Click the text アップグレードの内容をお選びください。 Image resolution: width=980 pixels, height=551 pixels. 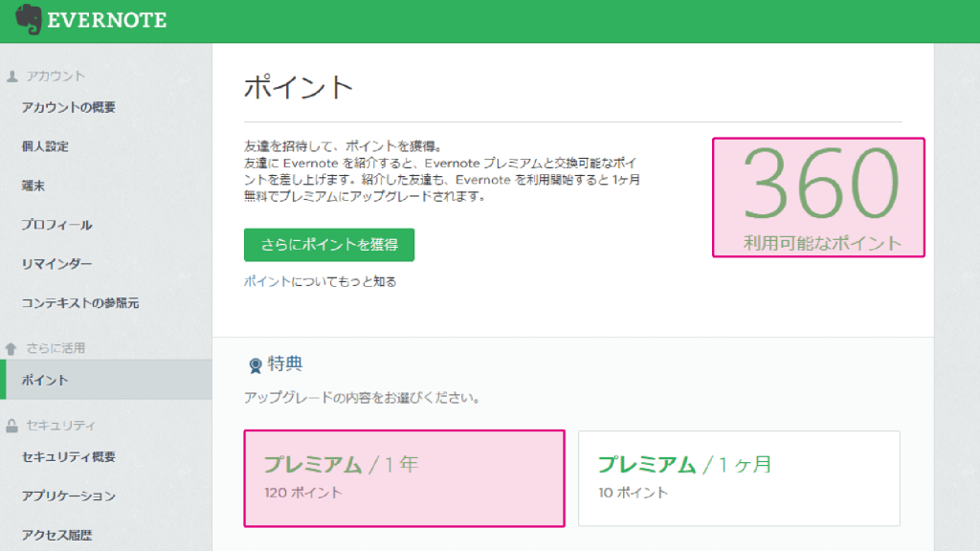[x=363, y=398]
